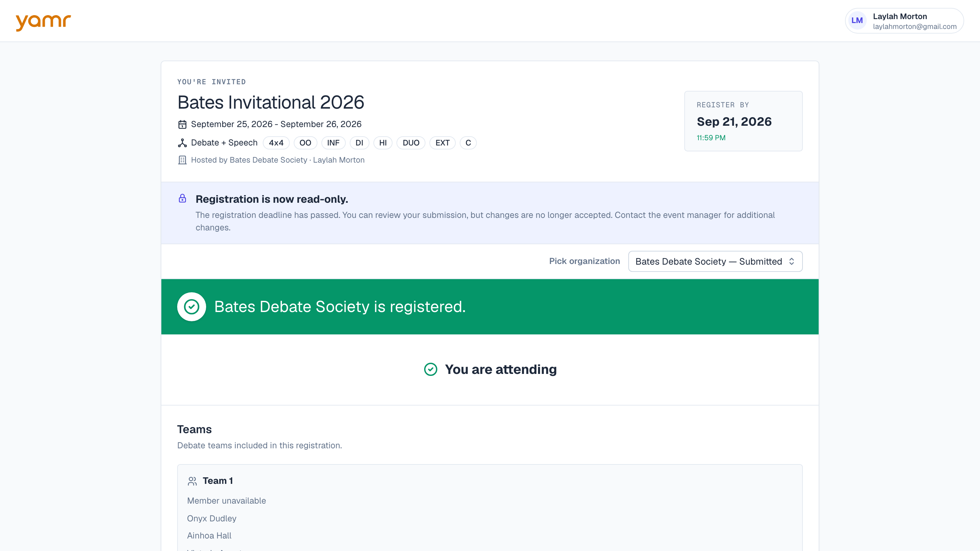Viewport: 980px width, 551px height.
Task: Click the Teams section heading
Action: click(x=194, y=429)
